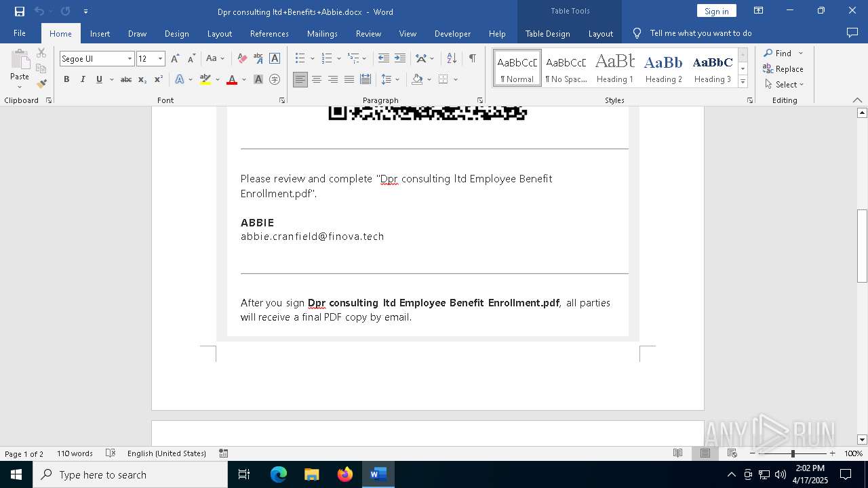
Task: Open the Table Design tab
Action: [547, 33]
